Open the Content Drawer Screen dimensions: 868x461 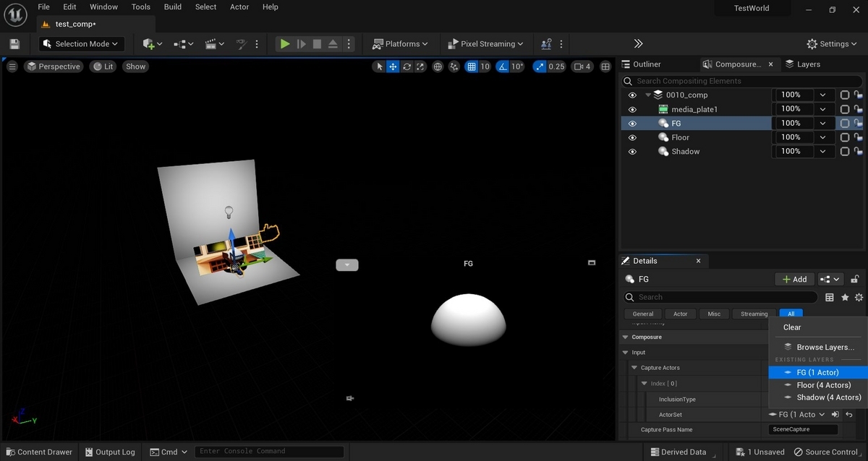[38, 452]
